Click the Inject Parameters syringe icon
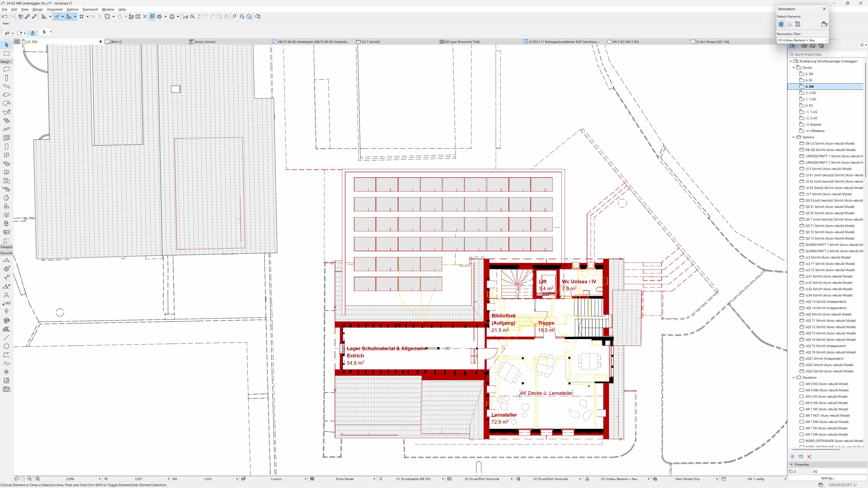 click(34, 16)
